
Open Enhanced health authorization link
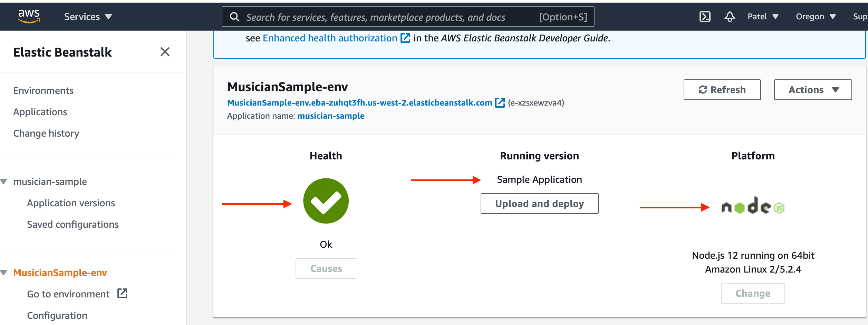tap(330, 38)
